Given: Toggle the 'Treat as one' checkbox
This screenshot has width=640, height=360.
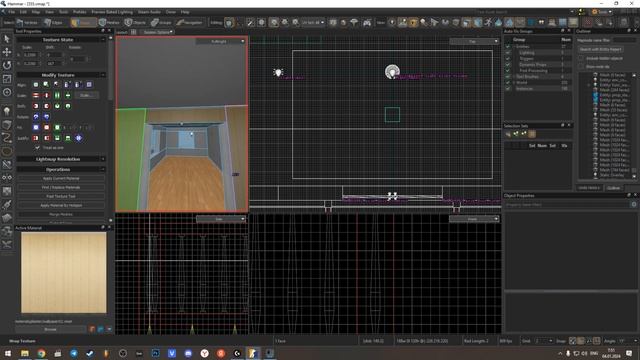Looking at the screenshot, I should pos(37,148).
